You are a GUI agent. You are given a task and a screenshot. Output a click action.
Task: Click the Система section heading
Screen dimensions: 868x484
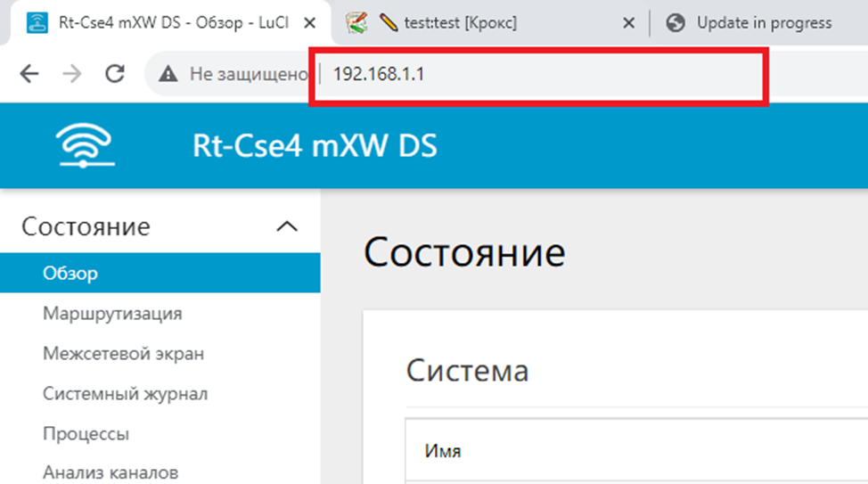coord(467,371)
